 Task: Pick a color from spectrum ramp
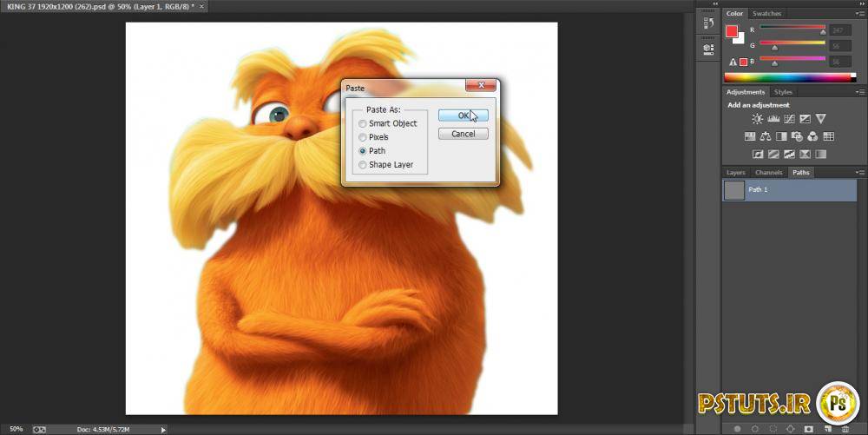point(789,77)
